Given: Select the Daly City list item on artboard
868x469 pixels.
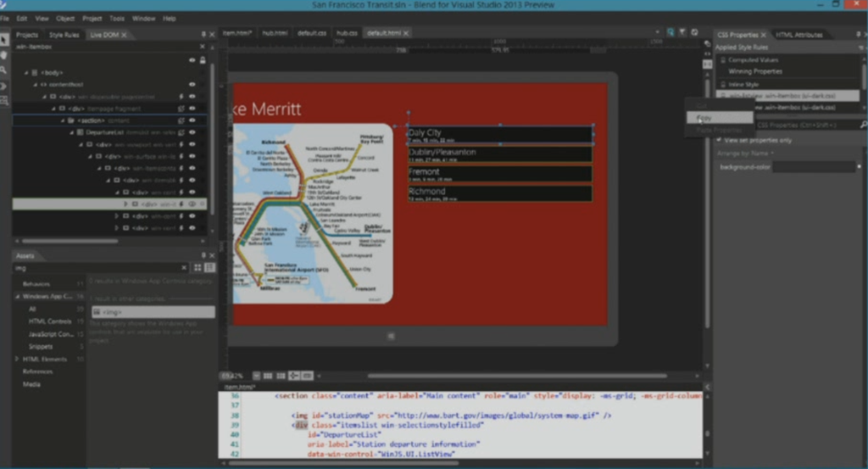Looking at the screenshot, I should coord(500,135).
